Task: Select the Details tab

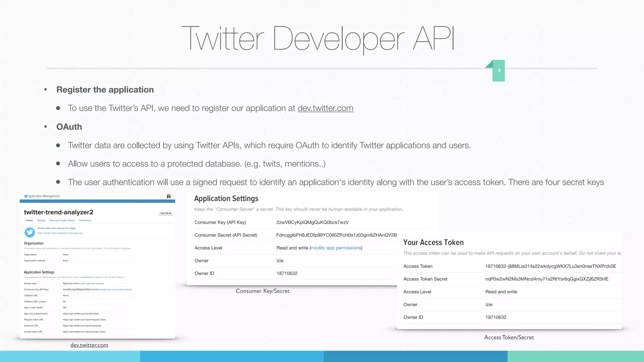Action: pos(29,220)
